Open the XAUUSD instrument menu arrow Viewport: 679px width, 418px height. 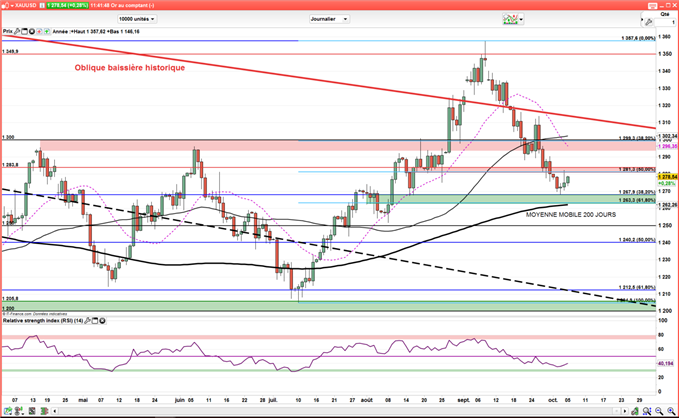[x=12, y=6]
